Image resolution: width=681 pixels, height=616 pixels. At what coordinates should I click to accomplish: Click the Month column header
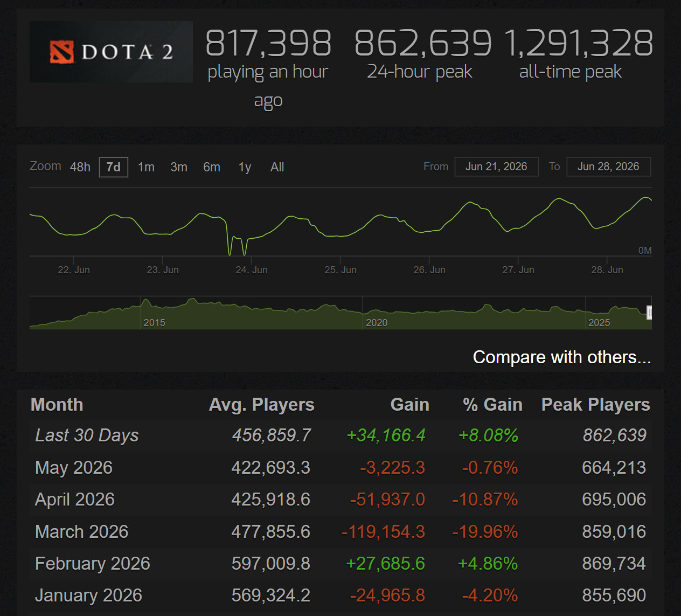[x=57, y=404]
